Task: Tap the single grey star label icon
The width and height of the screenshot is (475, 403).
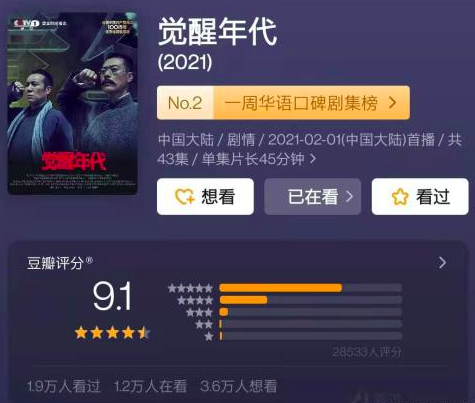Action: (x=209, y=336)
